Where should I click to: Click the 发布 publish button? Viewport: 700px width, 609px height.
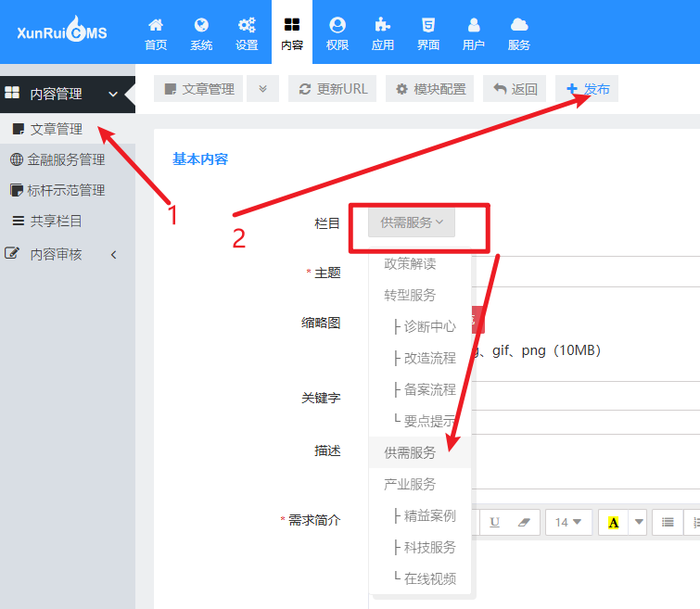pyautogui.click(x=587, y=89)
